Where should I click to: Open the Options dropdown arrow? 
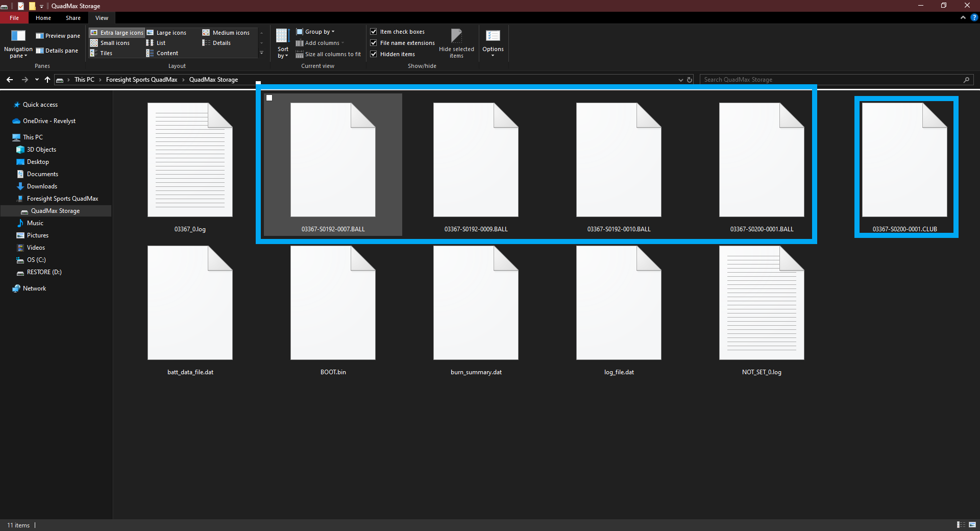[x=493, y=56]
